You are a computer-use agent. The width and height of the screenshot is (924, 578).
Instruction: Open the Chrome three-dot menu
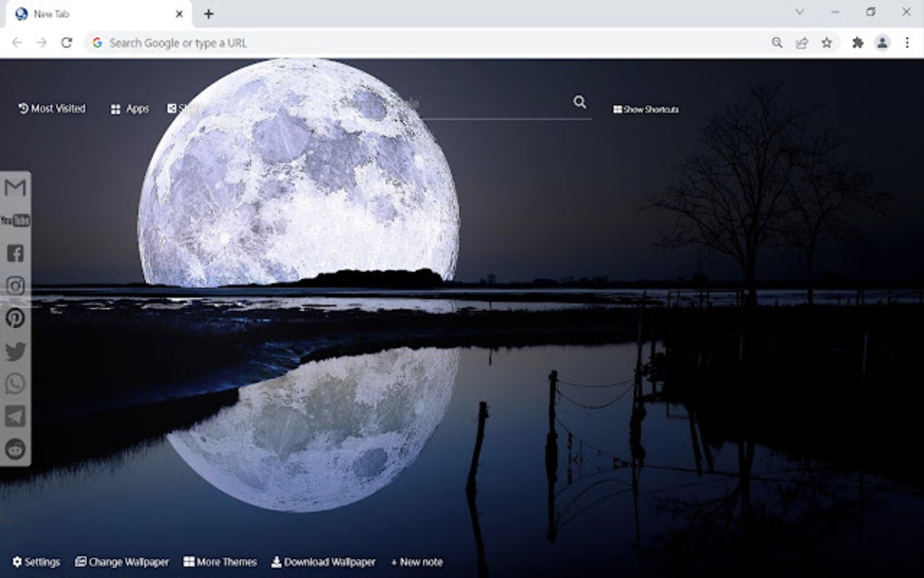909,43
